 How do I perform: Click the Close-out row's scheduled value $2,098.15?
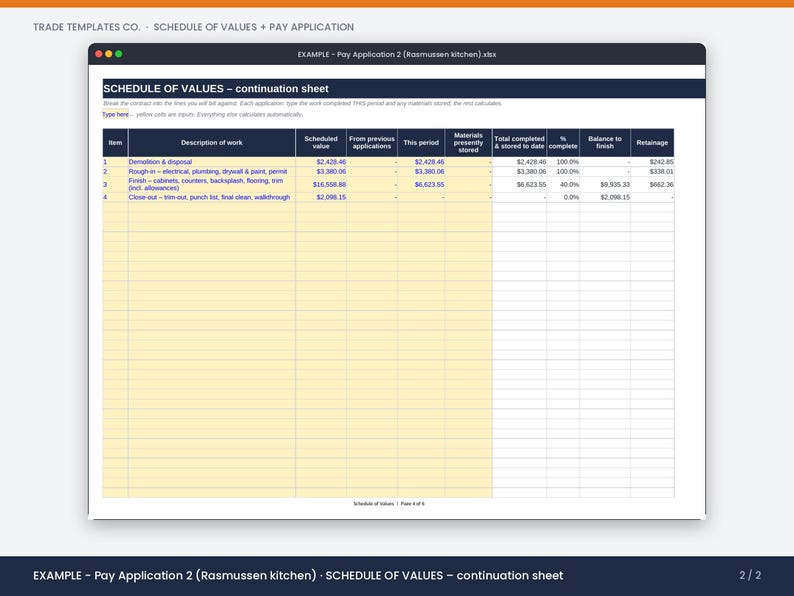(x=321, y=197)
